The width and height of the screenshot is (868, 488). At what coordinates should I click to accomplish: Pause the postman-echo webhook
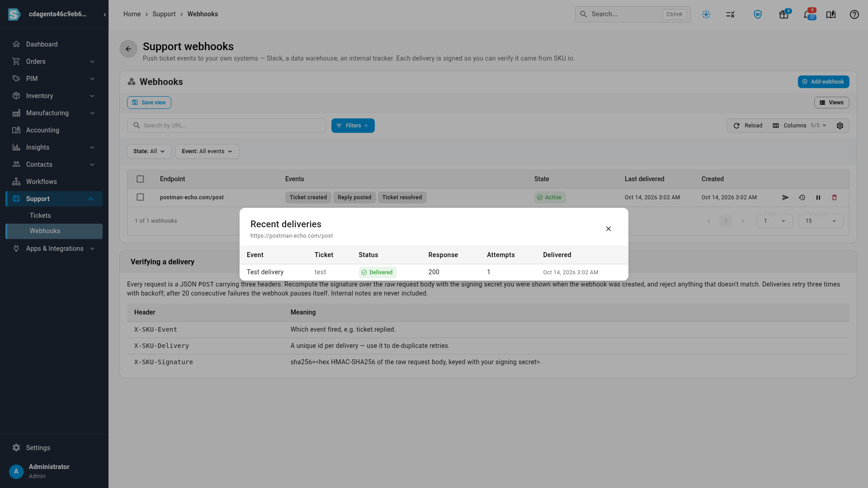pos(818,197)
